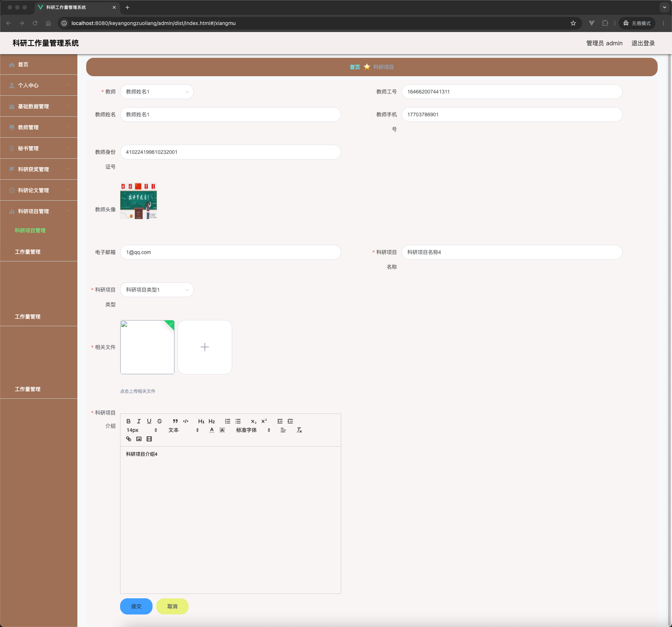Apply Heading 1 style

[201, 421]
